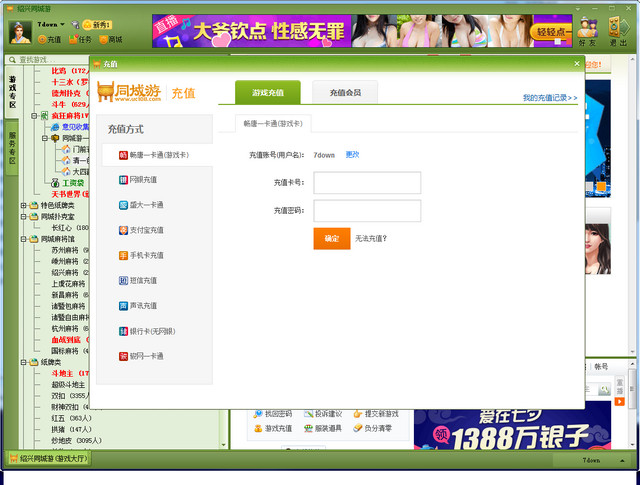This screenshot has height=485, width=640.
Task: Select the 畅捷一卡通(游戏卡) sub-tab
Action: click(273, 124)
